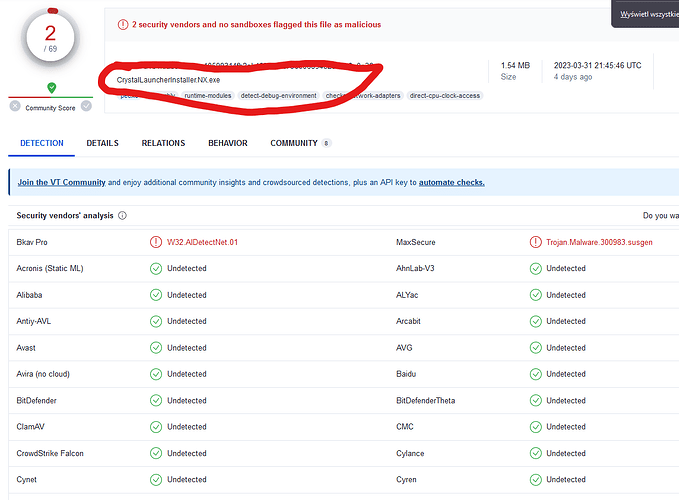Open the RELATIONS tab
679x500 pixels.
163,143
